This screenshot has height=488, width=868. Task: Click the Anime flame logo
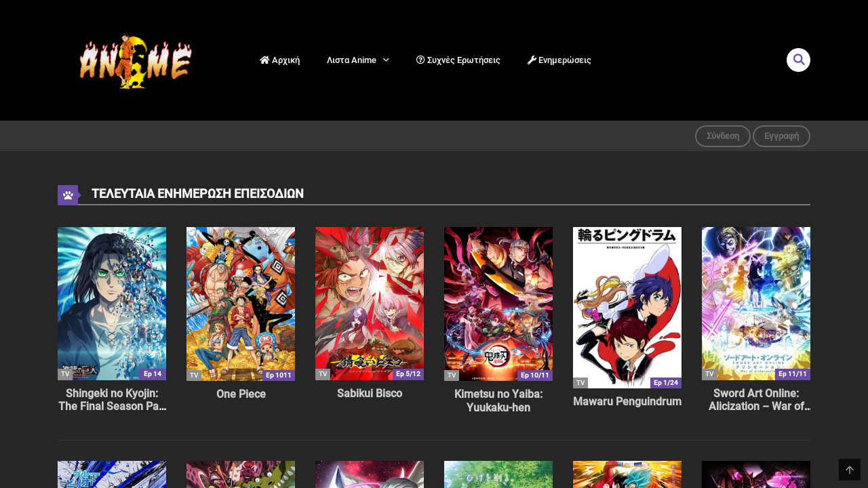tap(135, 61)
